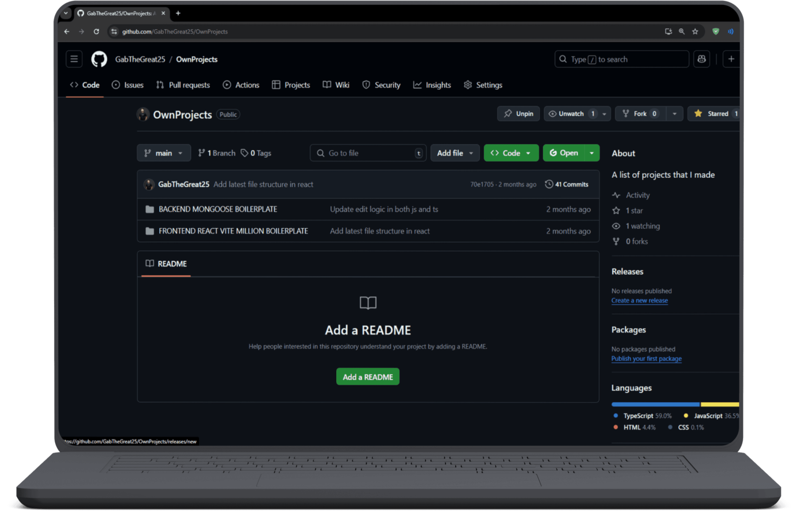The height and width of the screenshot is (532, 798).
Task: Click the blue TypeScript language bar segment
Action: tap(655, 404)
